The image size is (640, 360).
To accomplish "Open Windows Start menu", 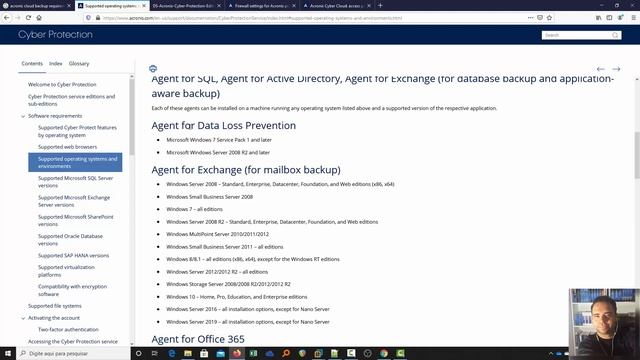I will pos(8,353).
